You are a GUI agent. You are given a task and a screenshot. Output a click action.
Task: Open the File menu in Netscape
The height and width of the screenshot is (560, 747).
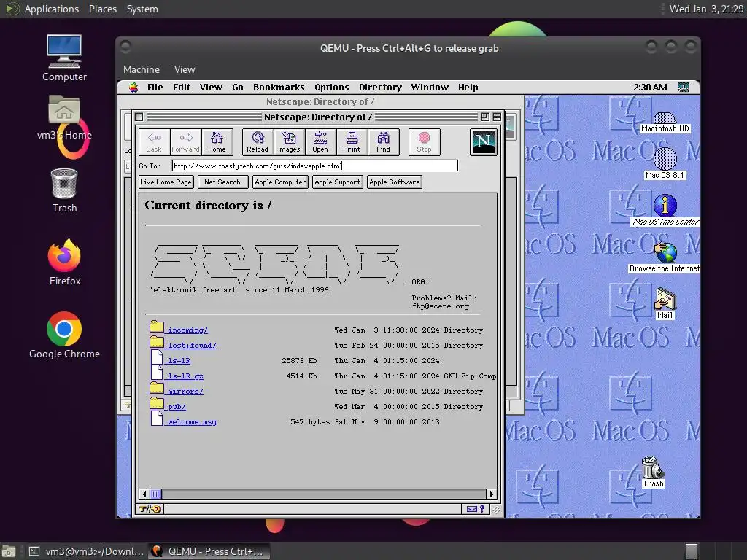pyautogui.click(x=155, y=87)
